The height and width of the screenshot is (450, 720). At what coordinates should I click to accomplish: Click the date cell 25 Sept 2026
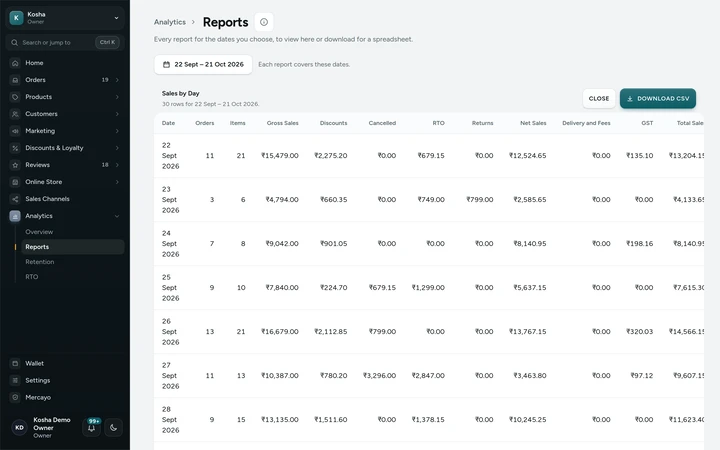coord(170,288)
